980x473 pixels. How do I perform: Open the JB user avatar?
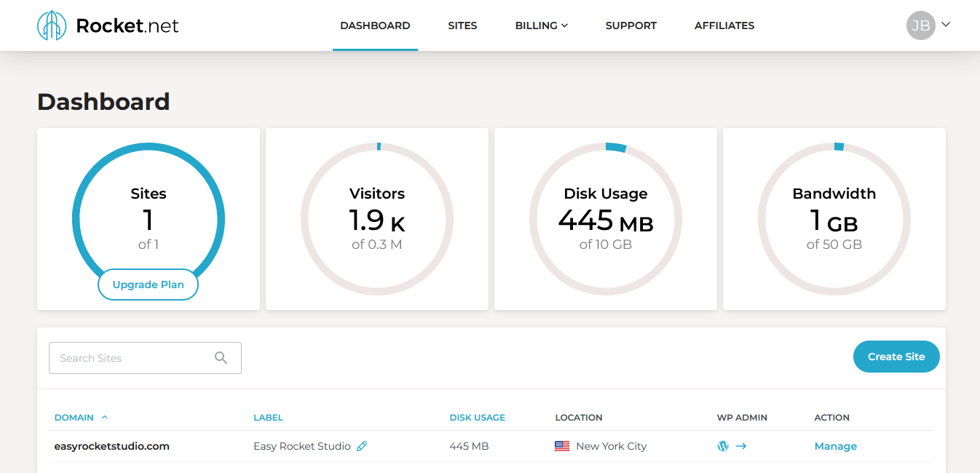920,25
